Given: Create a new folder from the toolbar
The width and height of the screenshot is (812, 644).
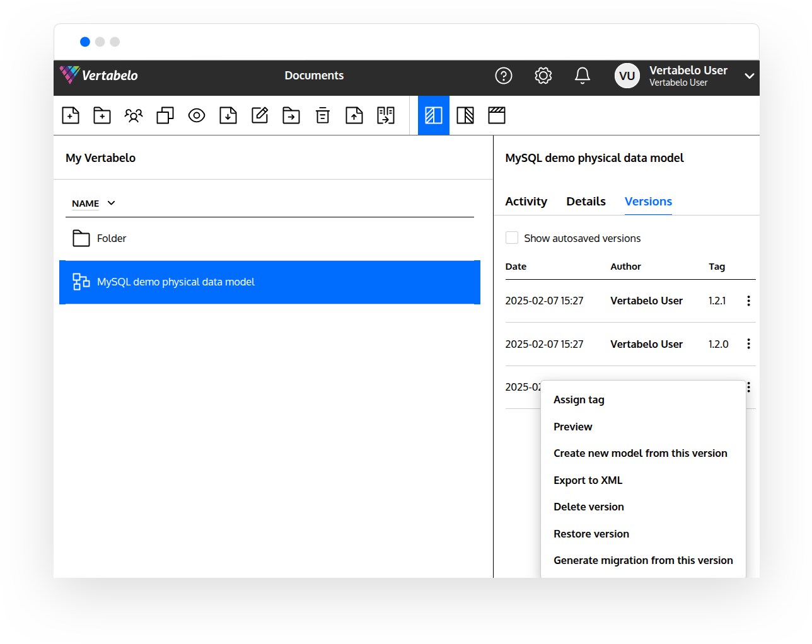Looking at the screenshot, I should pos(102,115).
